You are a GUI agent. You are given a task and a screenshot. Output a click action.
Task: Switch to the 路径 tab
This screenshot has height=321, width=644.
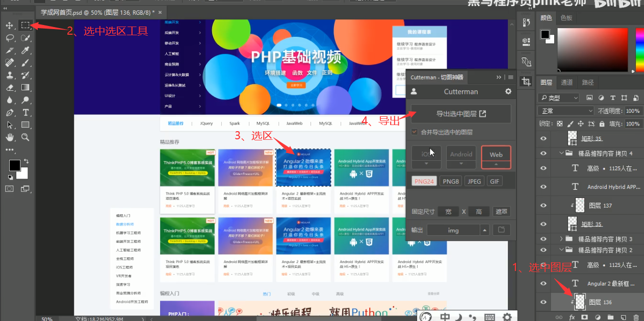[x=588, y=82]
